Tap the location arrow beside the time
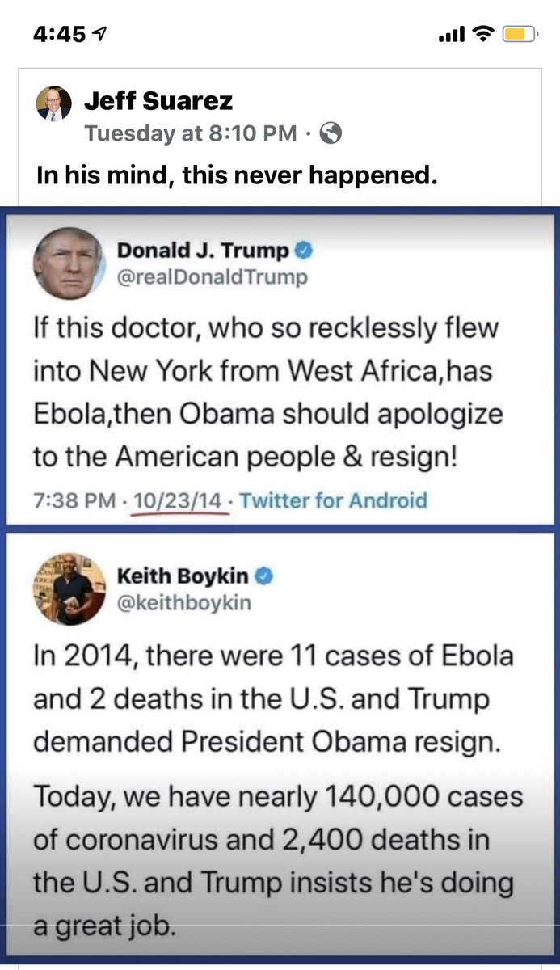 point(101,35)
